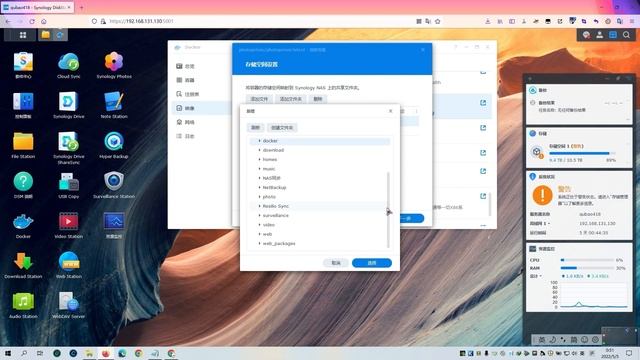Expand the docker folder arrow
The height and width of the screenshot is (360, 640).
coord(259,141)
